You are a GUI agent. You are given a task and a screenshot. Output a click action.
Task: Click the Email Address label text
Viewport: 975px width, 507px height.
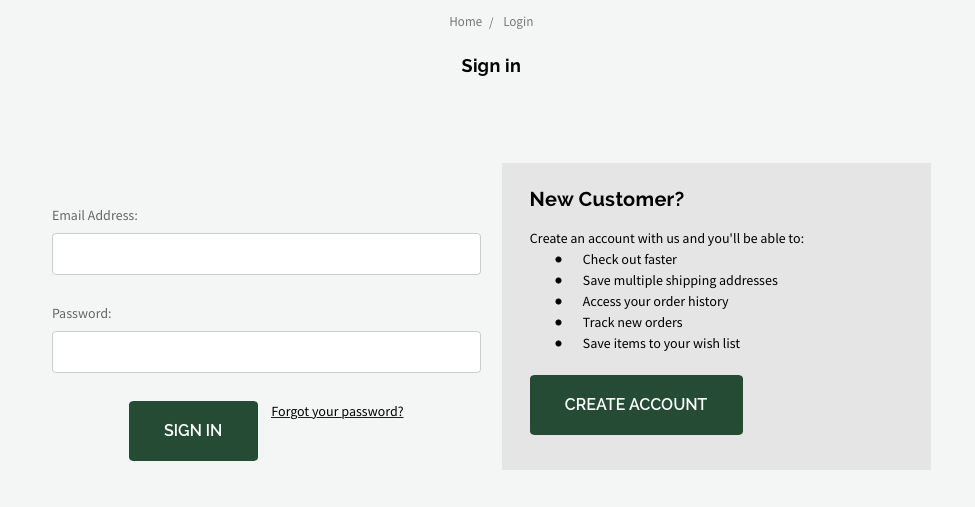[95, 215]
